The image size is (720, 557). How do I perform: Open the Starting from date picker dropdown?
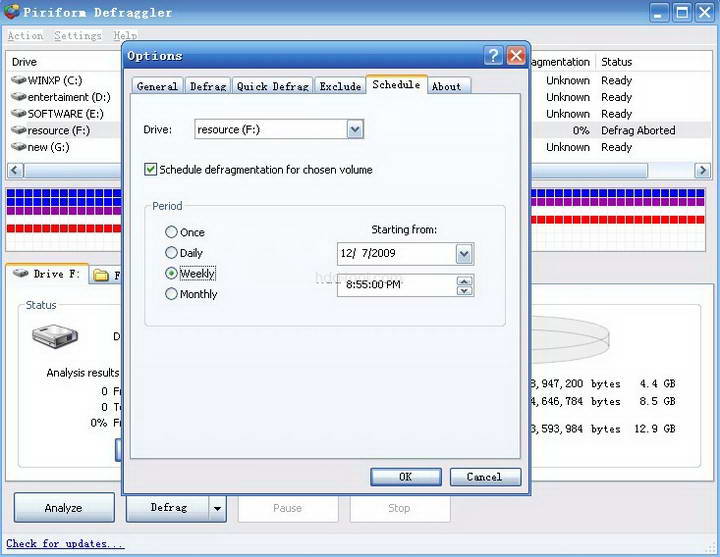tap(464, 254)
